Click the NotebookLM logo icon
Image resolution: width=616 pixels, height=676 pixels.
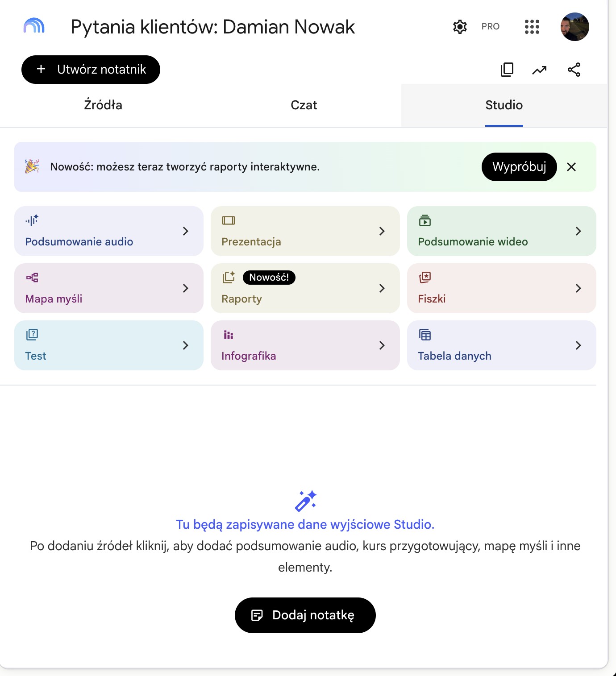click(34, 26)
